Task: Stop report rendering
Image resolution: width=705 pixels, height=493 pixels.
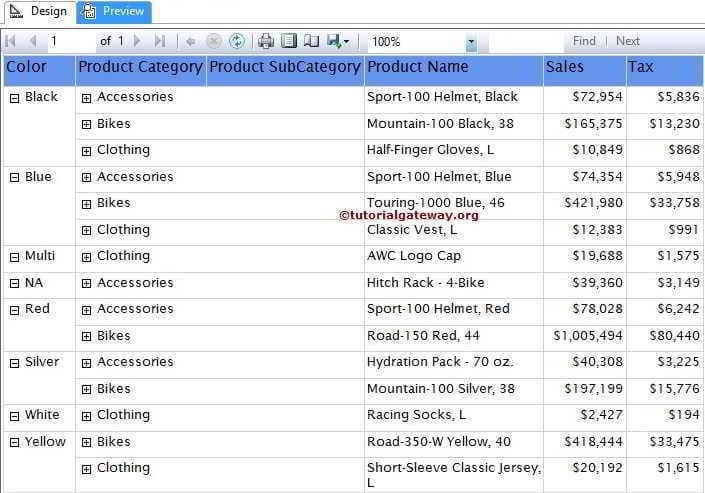Action: tap(214, 41)
